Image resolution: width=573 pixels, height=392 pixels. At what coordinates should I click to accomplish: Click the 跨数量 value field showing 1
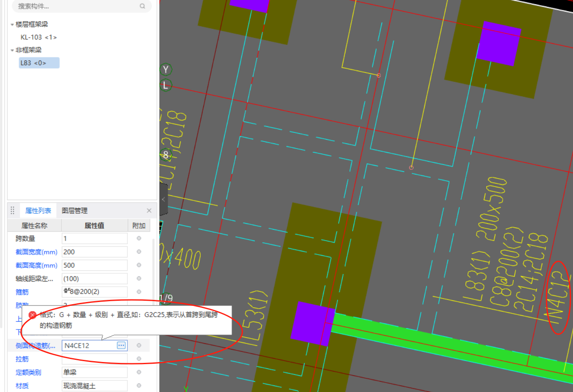coord(95,238)
